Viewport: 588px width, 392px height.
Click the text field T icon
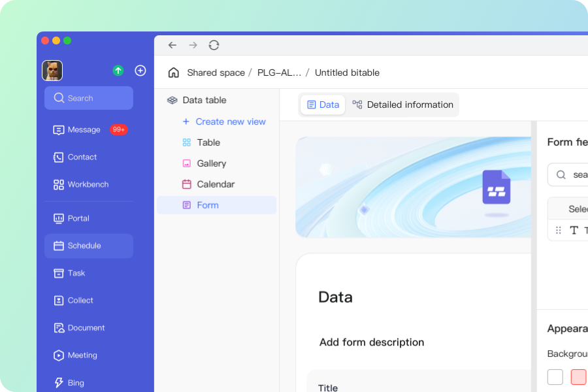(574, 231)
